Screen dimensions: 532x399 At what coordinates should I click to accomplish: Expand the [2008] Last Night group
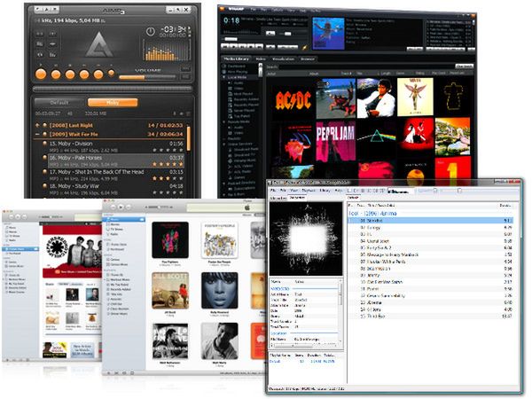click(x=37, y=125)
